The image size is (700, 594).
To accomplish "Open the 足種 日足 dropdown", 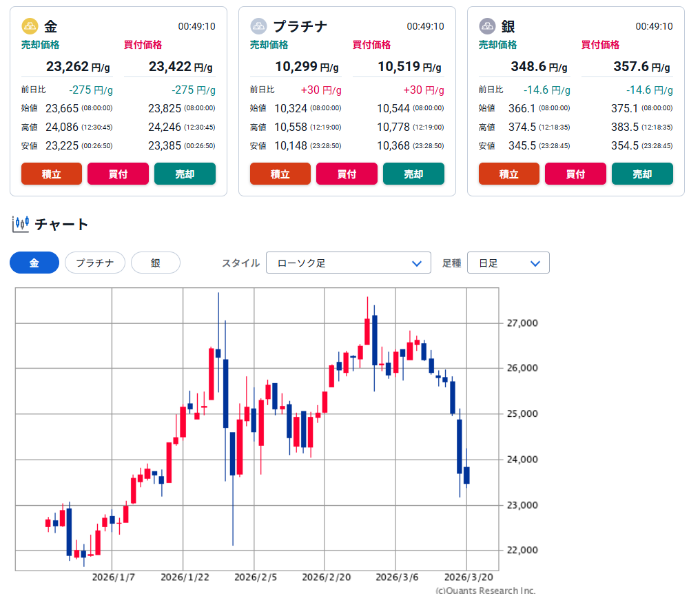I will tap(508, 263).
